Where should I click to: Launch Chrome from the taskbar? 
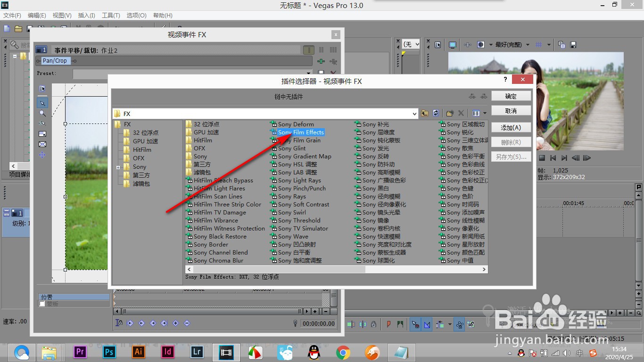pos(343,352)
